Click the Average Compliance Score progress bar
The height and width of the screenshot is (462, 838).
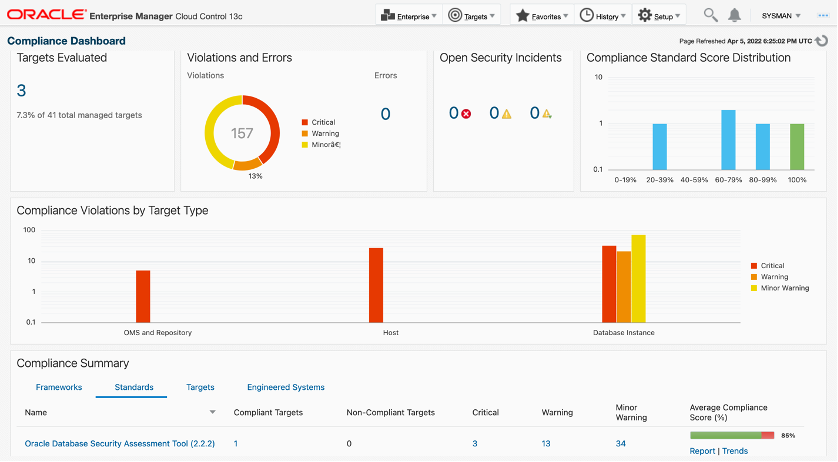pos(731,435)
